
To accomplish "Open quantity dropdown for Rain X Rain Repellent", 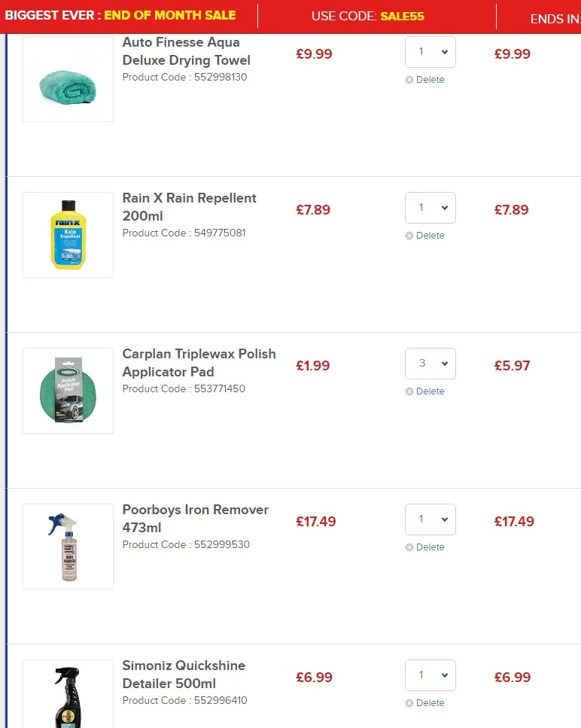I will (430, 208).
